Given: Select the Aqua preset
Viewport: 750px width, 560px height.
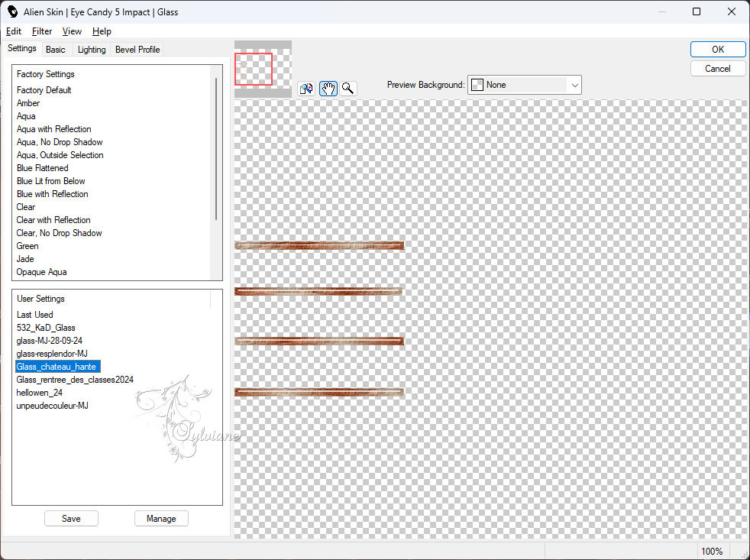Looking at the screenshot, I should tap(26, 116).
